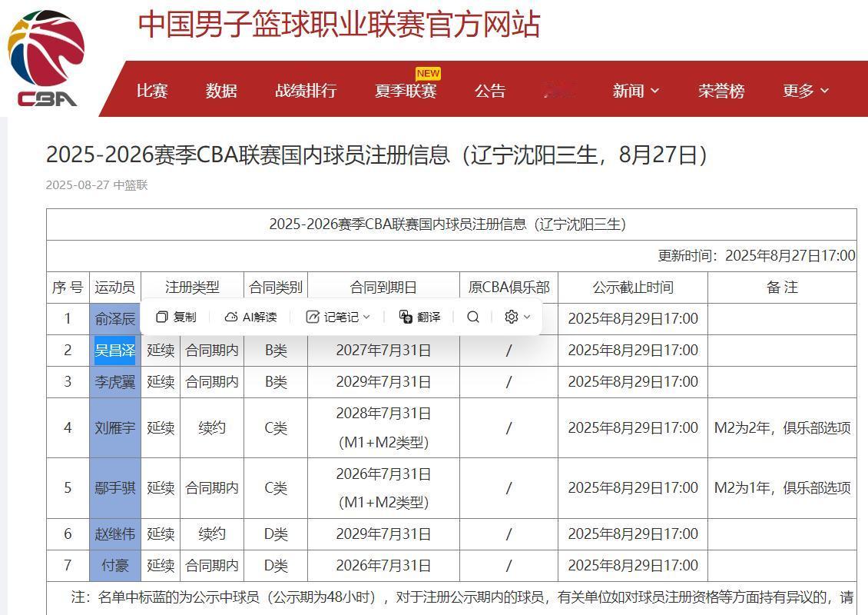Click the 注册类型 column header
This screenshot has width=868, height=615.
click(192, 288)
